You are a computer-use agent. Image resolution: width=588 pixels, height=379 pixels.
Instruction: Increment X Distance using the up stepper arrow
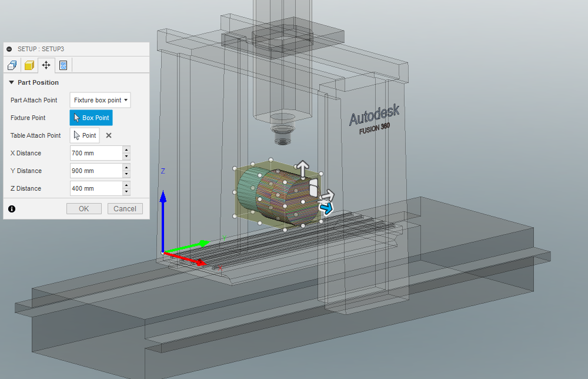[126, 151]
